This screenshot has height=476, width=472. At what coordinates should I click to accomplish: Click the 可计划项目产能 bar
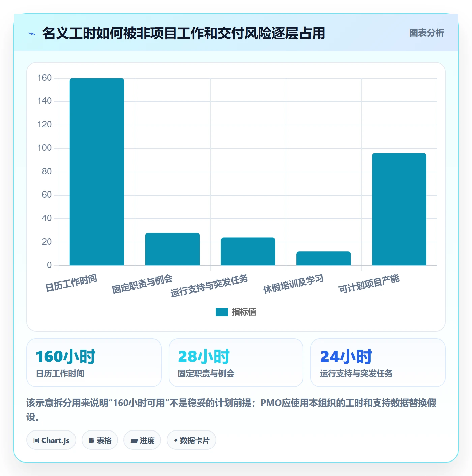pyautogui.click(x=399, y=209)
